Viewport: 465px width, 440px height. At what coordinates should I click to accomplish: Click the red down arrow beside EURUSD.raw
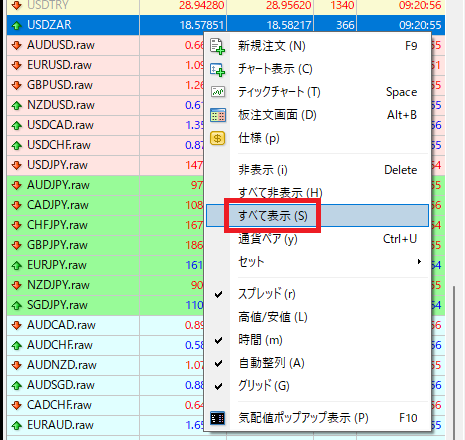[x=17, y=65]
